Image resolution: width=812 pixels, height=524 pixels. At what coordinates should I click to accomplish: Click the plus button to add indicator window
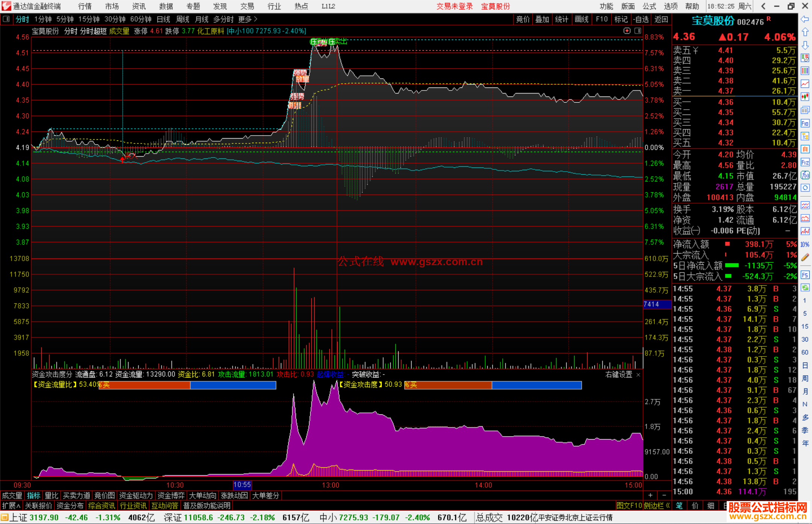[650, 495]
